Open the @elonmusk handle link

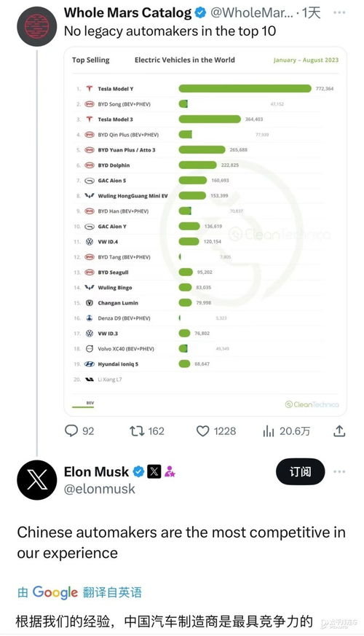pyautogui.click(x=100, y=489)
